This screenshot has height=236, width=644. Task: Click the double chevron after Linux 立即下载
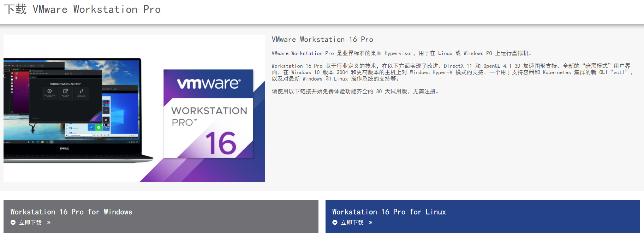coord(370,223)
